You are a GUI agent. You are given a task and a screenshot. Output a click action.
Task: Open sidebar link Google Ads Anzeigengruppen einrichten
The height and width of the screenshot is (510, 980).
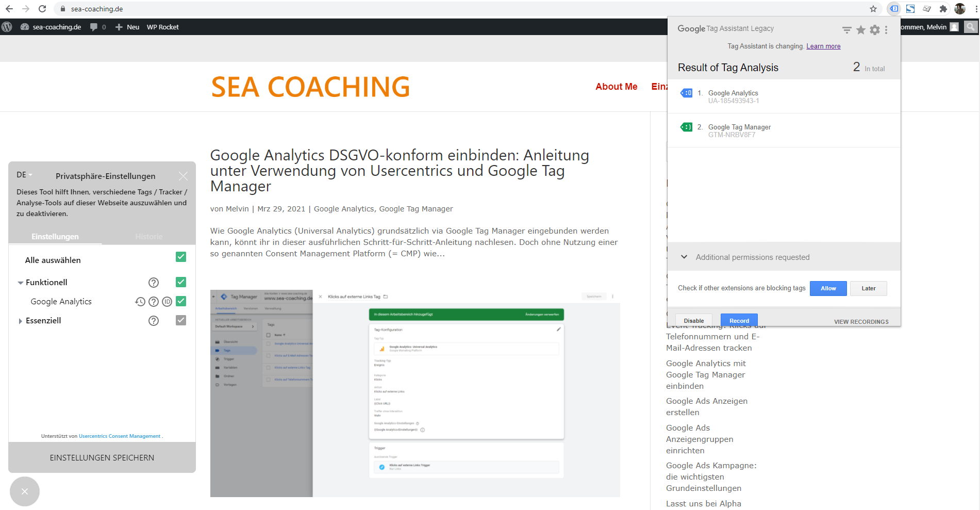coord(700,439)
